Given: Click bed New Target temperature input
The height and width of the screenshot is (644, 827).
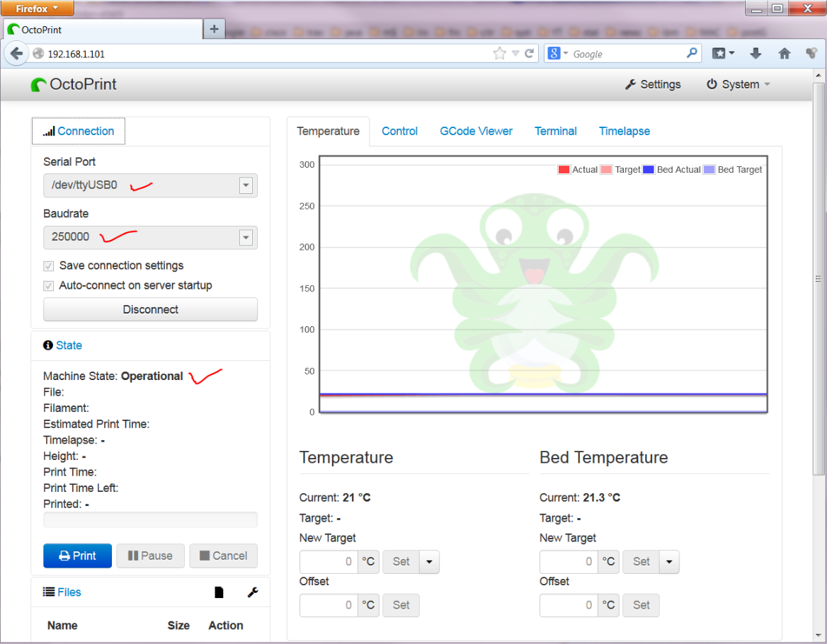Looking at the screenshot, I should pos(569,562).
